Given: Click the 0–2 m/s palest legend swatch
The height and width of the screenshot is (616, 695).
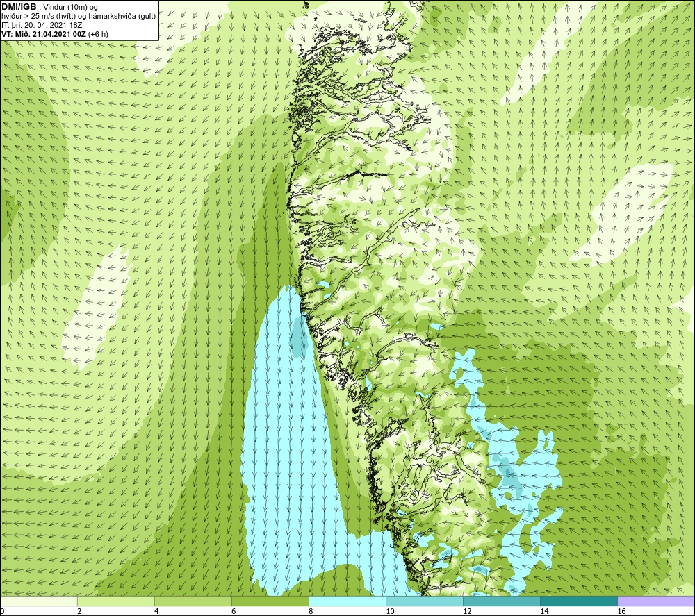Looking at the screenshot, I should [38, 601].
